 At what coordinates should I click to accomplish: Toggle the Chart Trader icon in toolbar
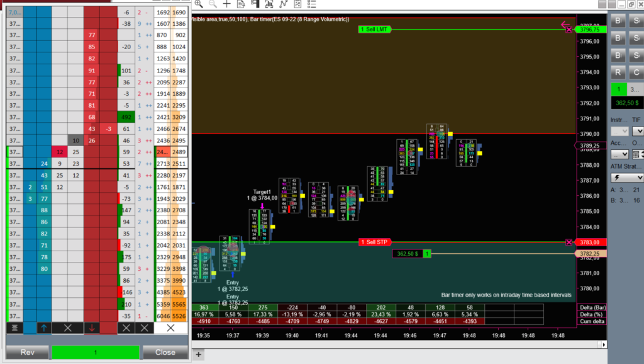pyautogui.click(x=255, y=4)
